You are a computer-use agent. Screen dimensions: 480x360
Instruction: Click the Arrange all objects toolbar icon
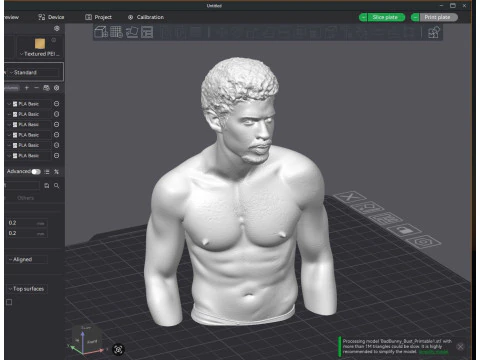coord(147,32)
